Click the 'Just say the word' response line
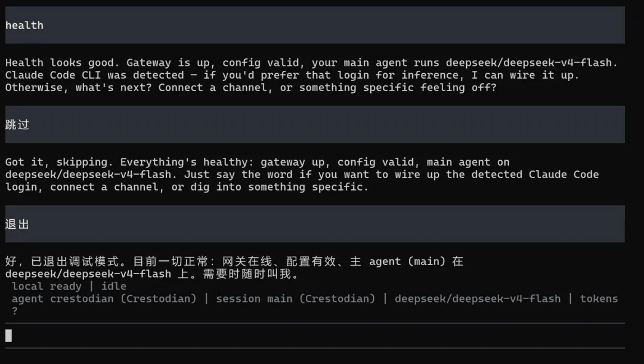Viewport: 644px width, 364px height. click(x=302, y=175)
